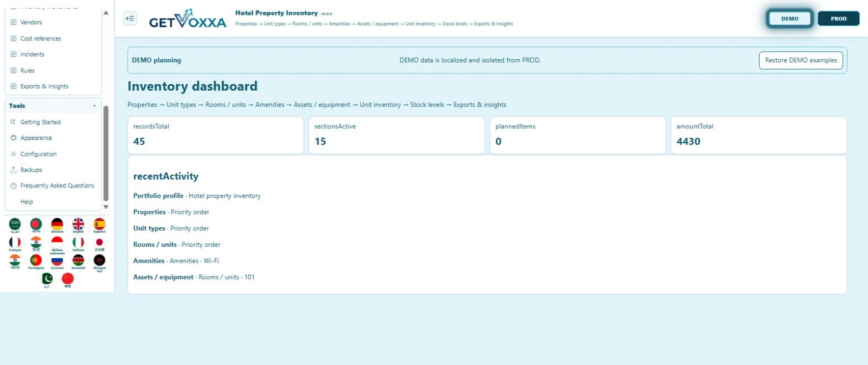Select the Kiswahili flag
This screenshot has width=868, height=365.
[x=79, y=262]
